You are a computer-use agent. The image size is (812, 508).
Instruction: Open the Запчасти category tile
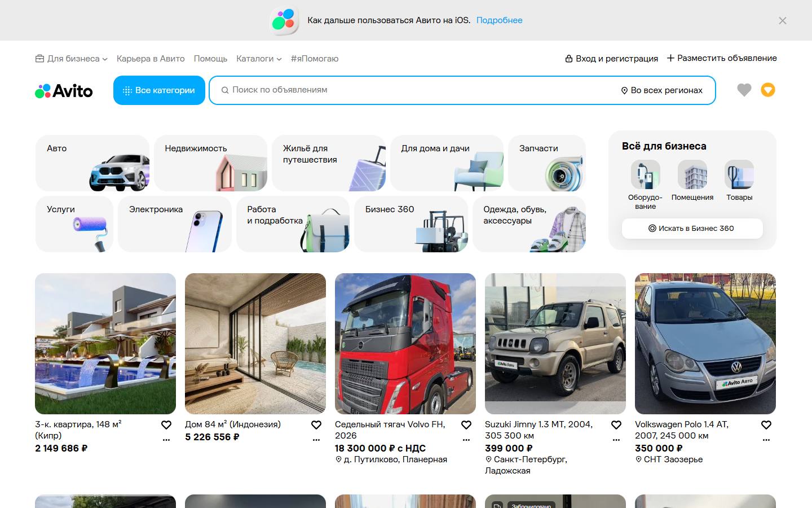(x=547, y=163)
